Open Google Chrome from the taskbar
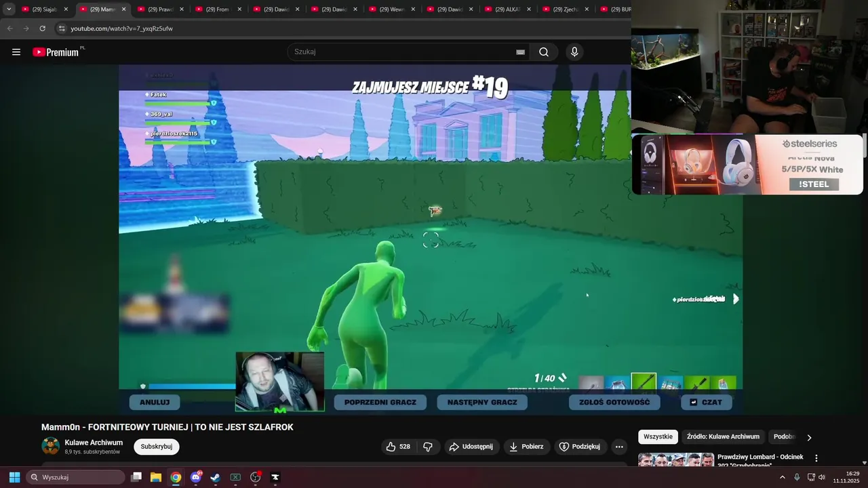 pos(176,477)
